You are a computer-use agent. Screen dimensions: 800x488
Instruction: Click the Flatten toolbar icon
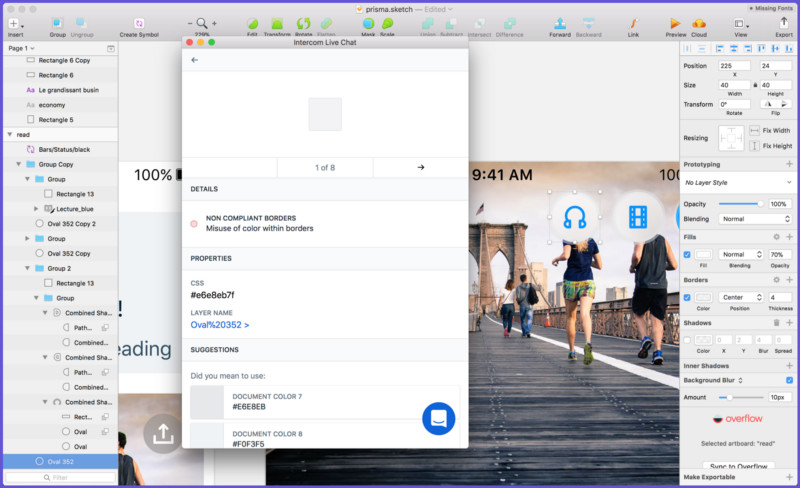coord(327,23)
